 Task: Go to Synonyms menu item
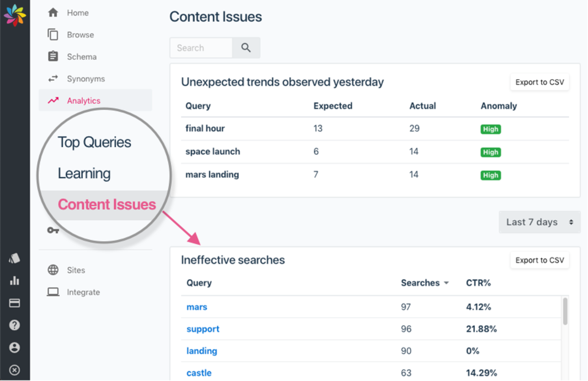pos(86,78)
